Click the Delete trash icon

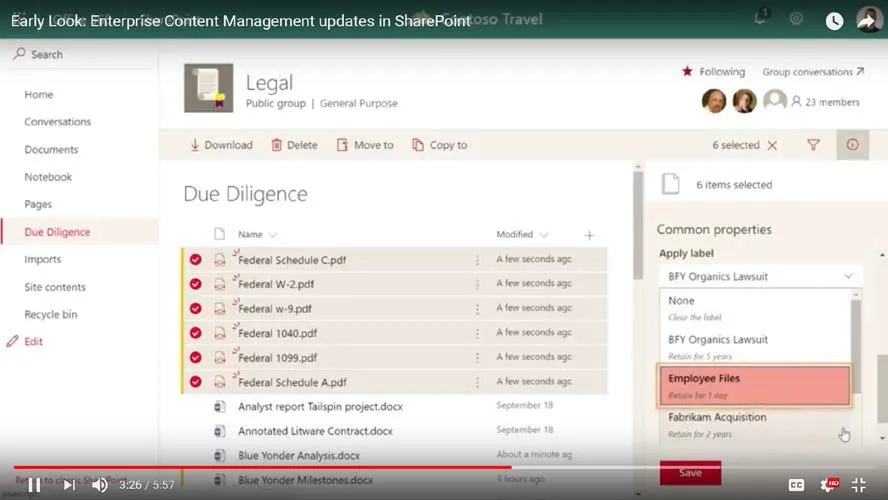pyautogui.click(x=276, y=145)
